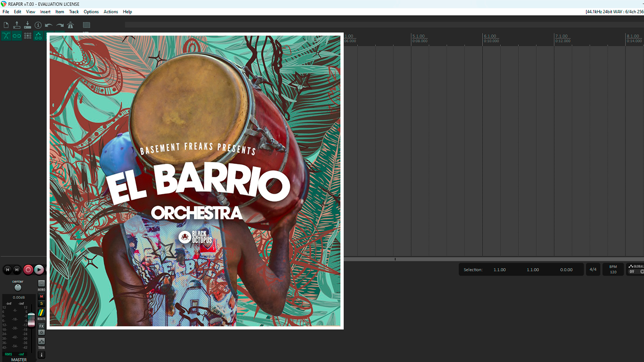Click master envelope Trim button

(41, 341)
